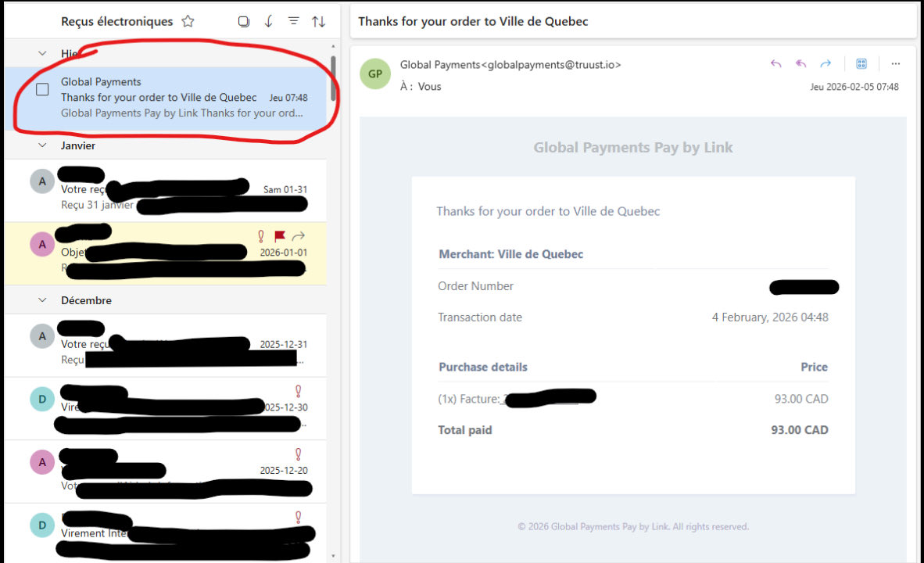Image resolution: width=924 pixels, height=563 pixels.
Task: Open more actions ellipsis in message header
Action: pyautogui.click(x=896, y=63)
